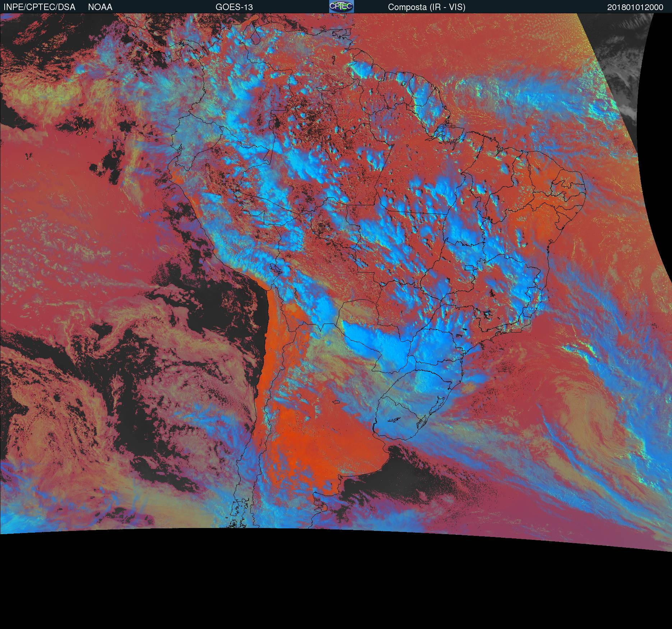Click the NOAA label
672x629 pixels.
tap(100, 7)
